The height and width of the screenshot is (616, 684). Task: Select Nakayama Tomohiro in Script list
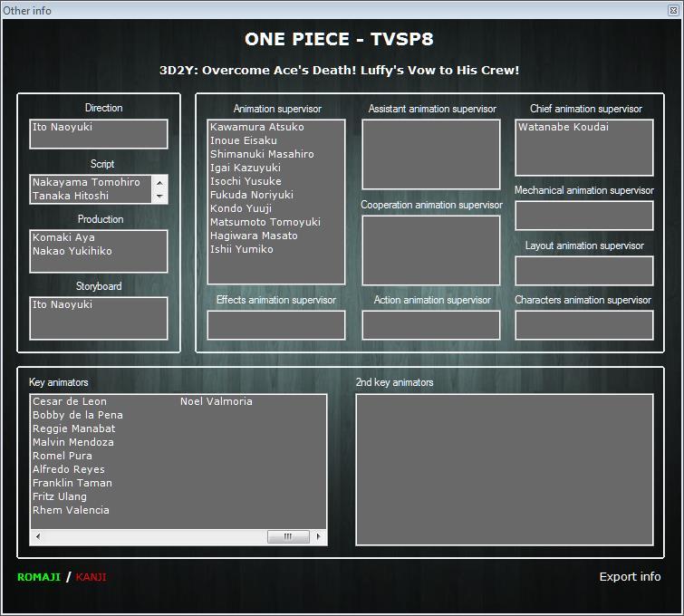coord(86,182)
